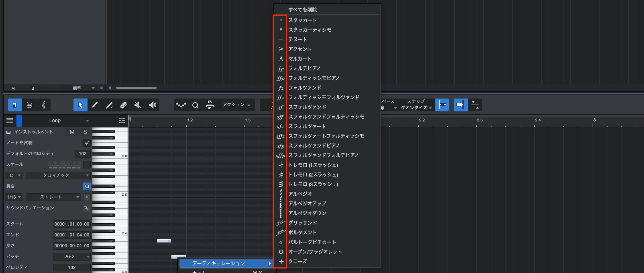Toggle instrument Solo S button
Screen dimensions: 644x273
[x=85, y=132]
